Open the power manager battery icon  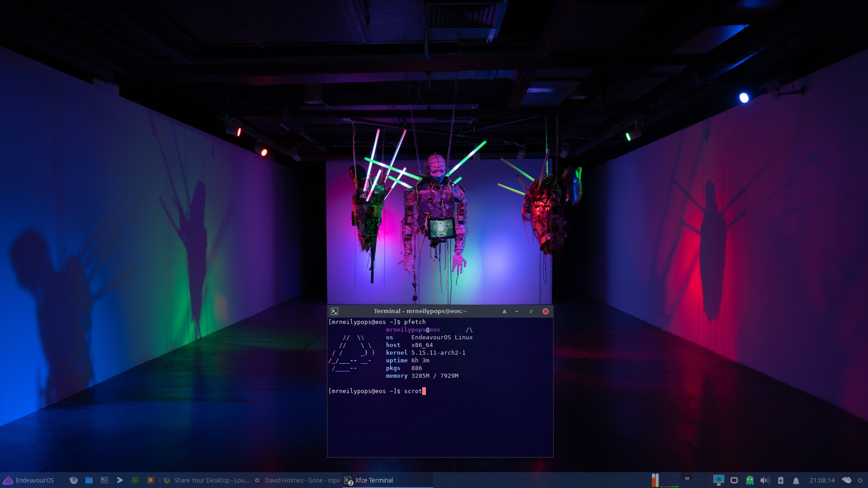point(780,480)
